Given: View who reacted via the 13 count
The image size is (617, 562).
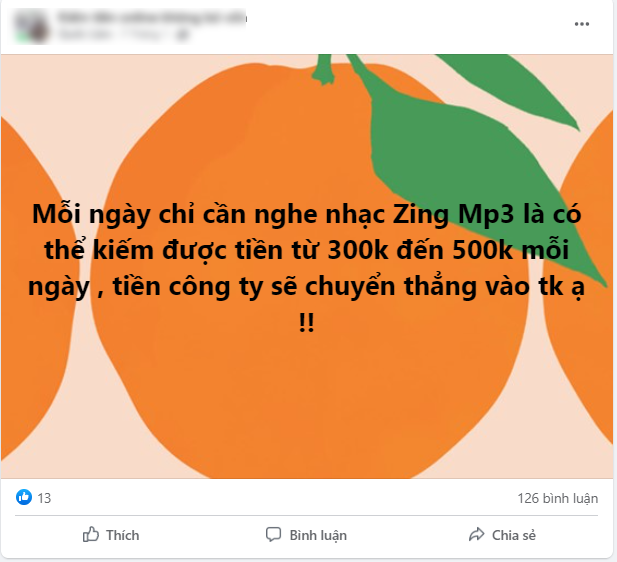Looking at the screenshot, I should pyautogui.click(x=44, y=498).
